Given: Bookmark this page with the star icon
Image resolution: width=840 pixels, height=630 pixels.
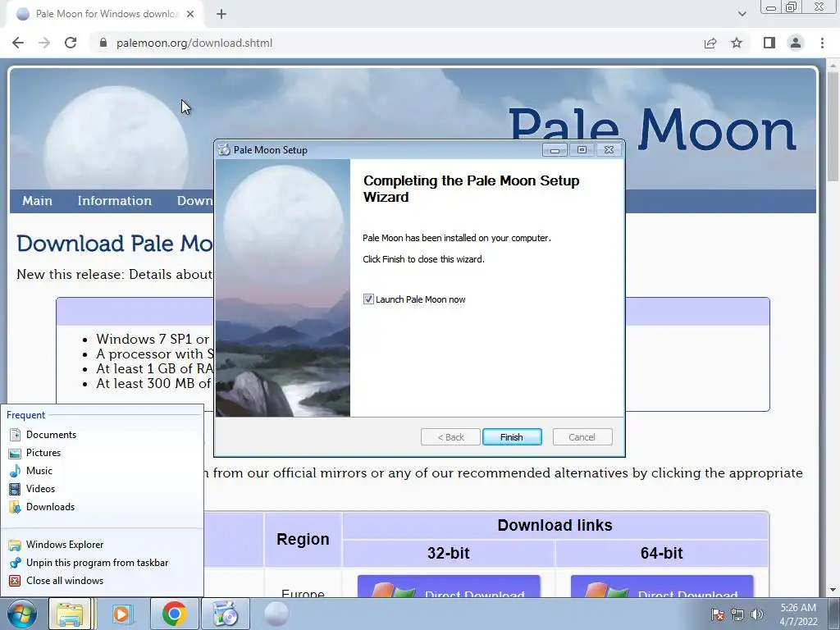Looking at the screenshot, I should coord(737,43).
